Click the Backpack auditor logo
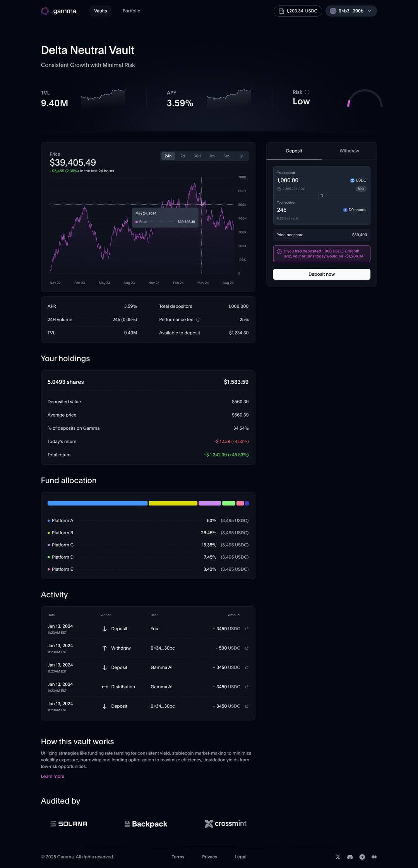Screen dimensions: 418x868 click(146, 823)
